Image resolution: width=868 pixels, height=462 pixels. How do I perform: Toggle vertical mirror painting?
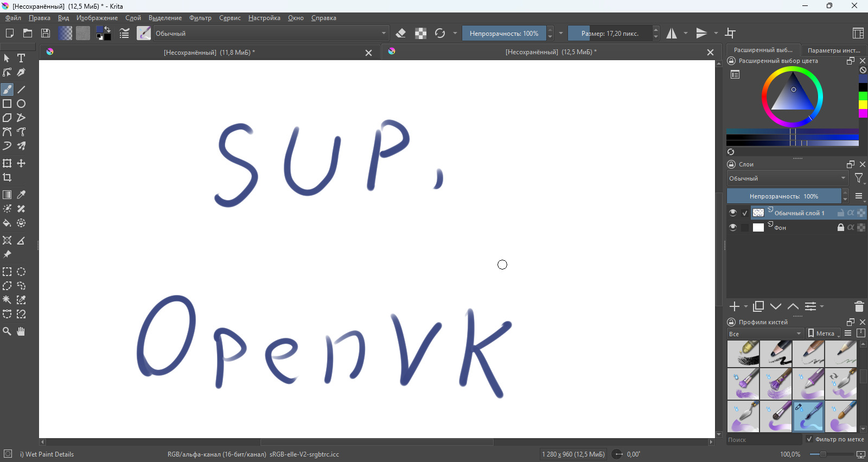[701, 33]
